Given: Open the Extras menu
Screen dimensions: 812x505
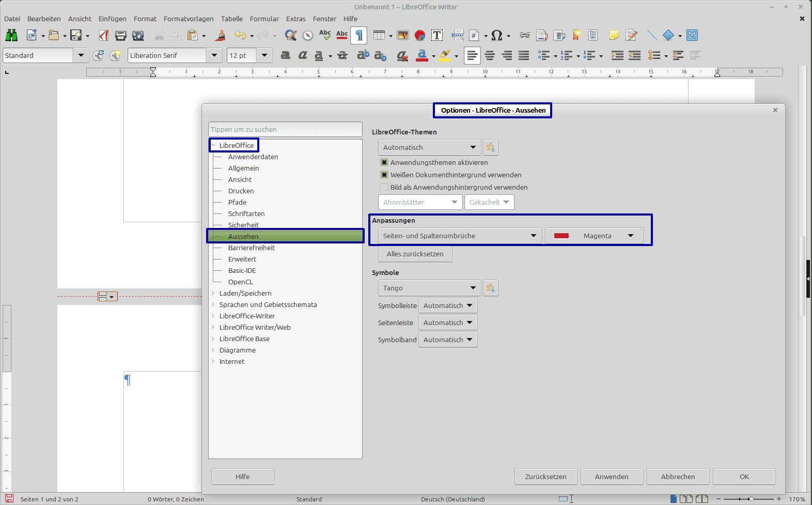Looking at the screenshot, I should pyautogui.click(x=295, y=19).
